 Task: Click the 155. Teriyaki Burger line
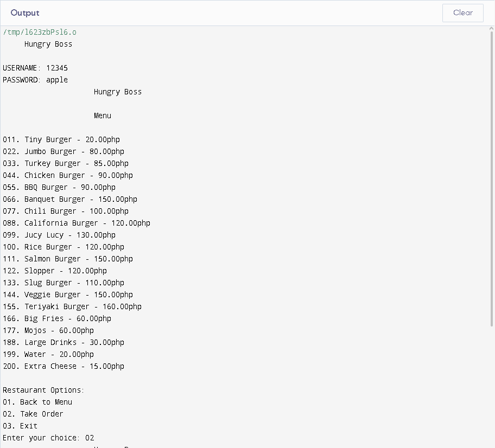[72, 307]
